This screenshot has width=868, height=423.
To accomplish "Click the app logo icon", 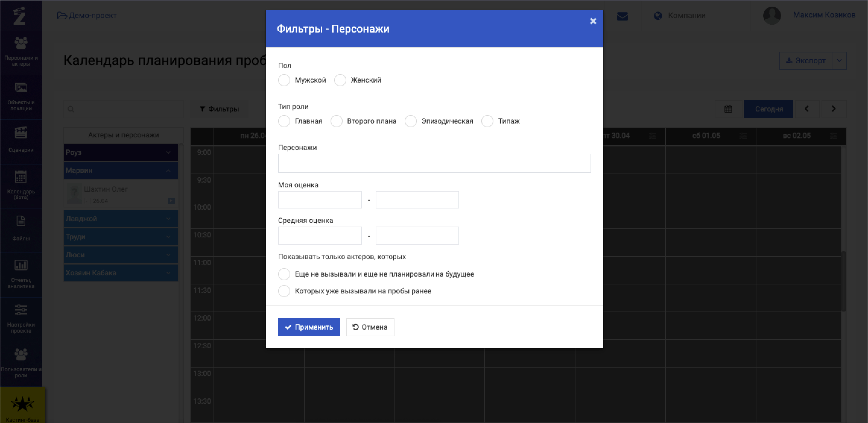I will point(20,15).
